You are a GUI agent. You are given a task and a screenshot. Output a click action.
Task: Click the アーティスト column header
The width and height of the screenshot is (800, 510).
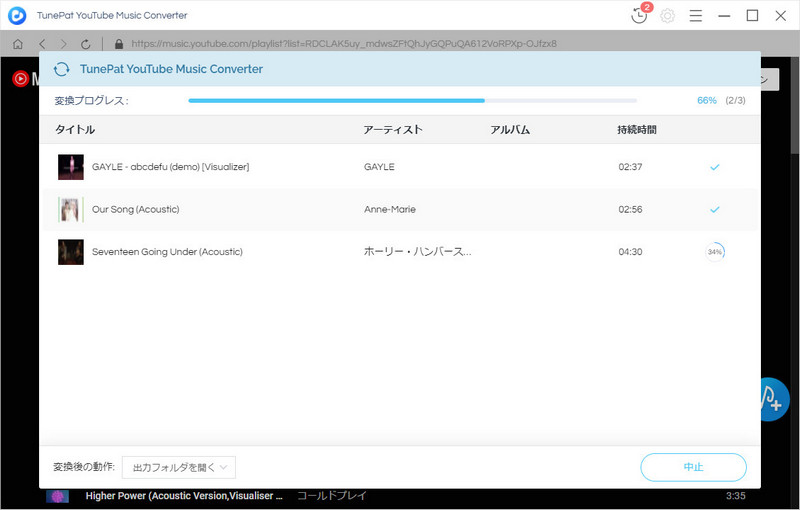pyautogui.click(x=393, y=130)
